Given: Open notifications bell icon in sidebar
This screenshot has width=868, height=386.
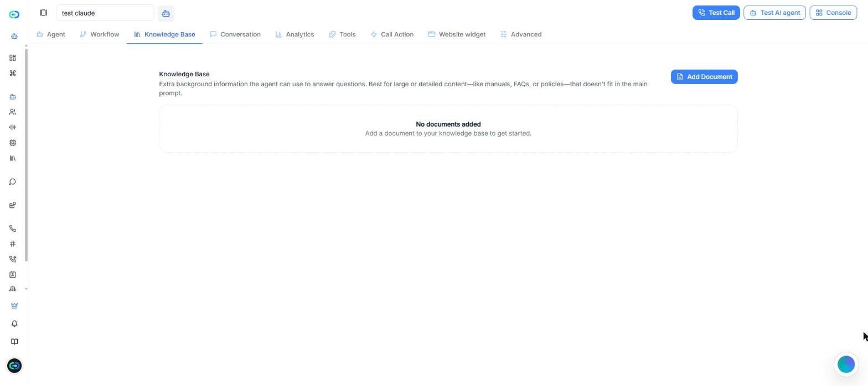Looking at the screenshot, I should pyautogui.click(x=14, y=324).
